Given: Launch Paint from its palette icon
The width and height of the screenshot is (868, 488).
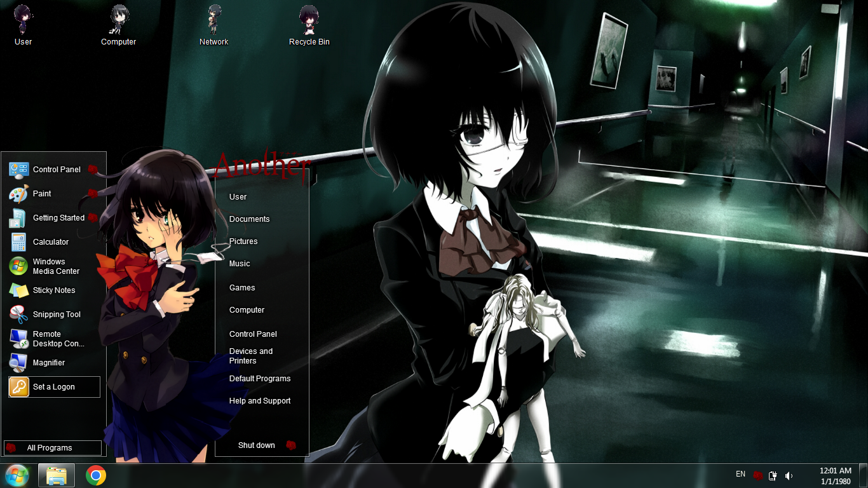Looking at the screenshot, I should pyautogui.click(x=18, y=194).
